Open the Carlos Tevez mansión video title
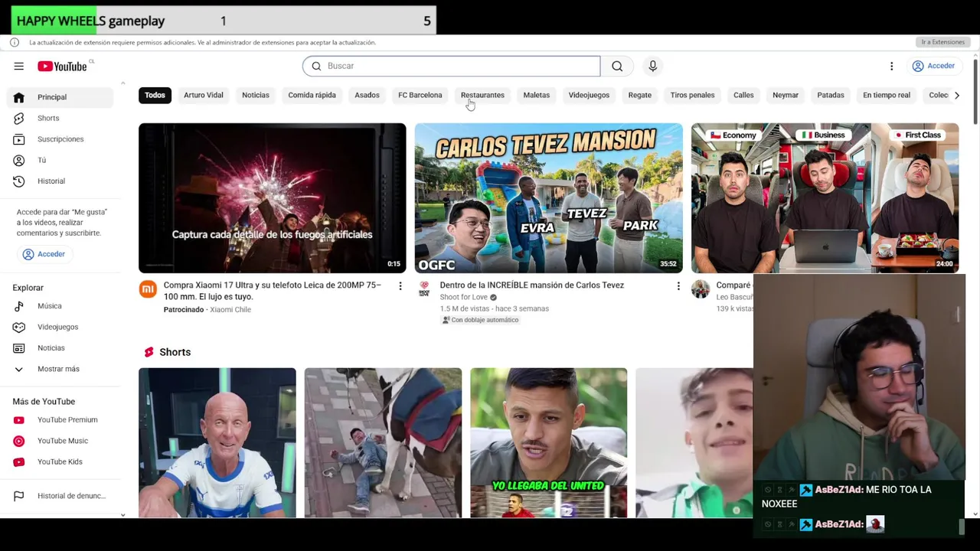 [531, 285]
